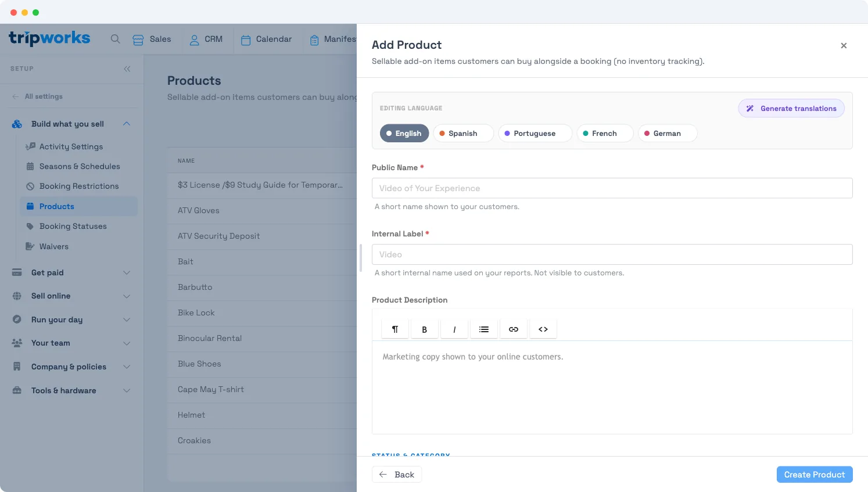Viewport: 868px width, 492px height.
Task: Open the Croakies product row
Action: pos(262,440)
